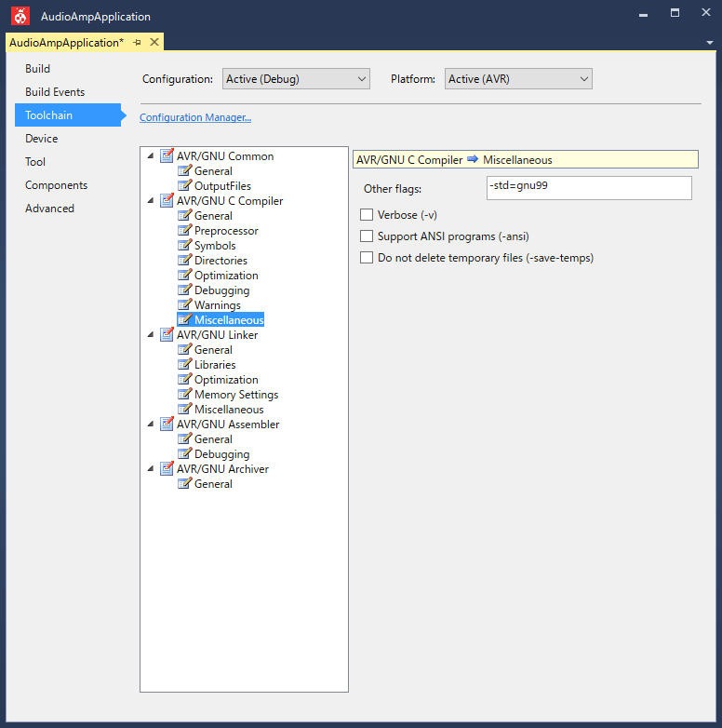Select Assembler Debugging tree item
722x728 pixels.
[x=221, y=453]
